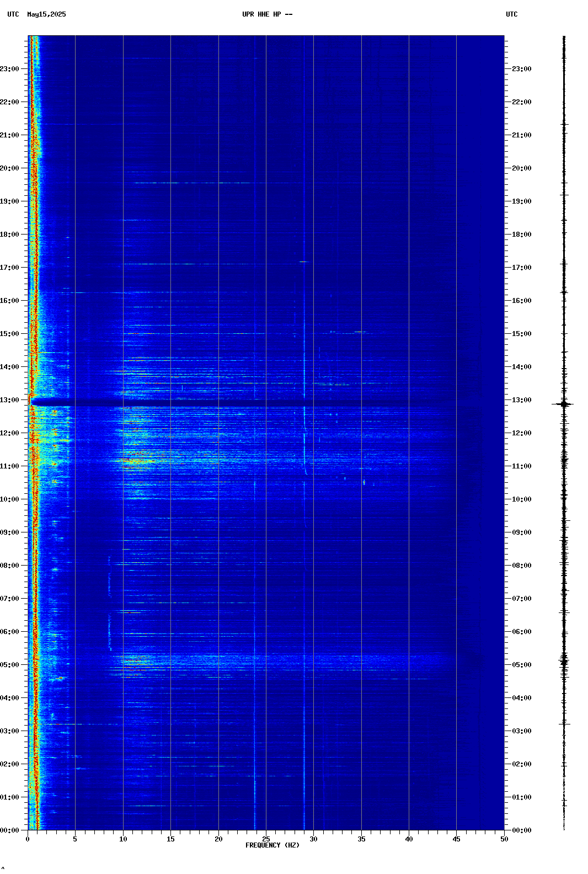Click the right-axis 09:00 time label
Viewport: 588px width, 874px height.
(x=522, y=532)
